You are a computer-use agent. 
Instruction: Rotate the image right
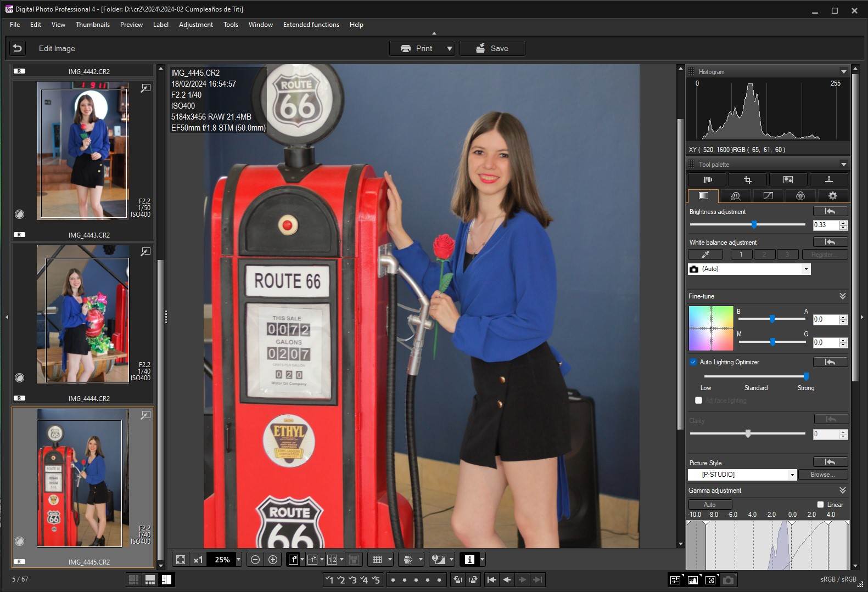(473, 579)
